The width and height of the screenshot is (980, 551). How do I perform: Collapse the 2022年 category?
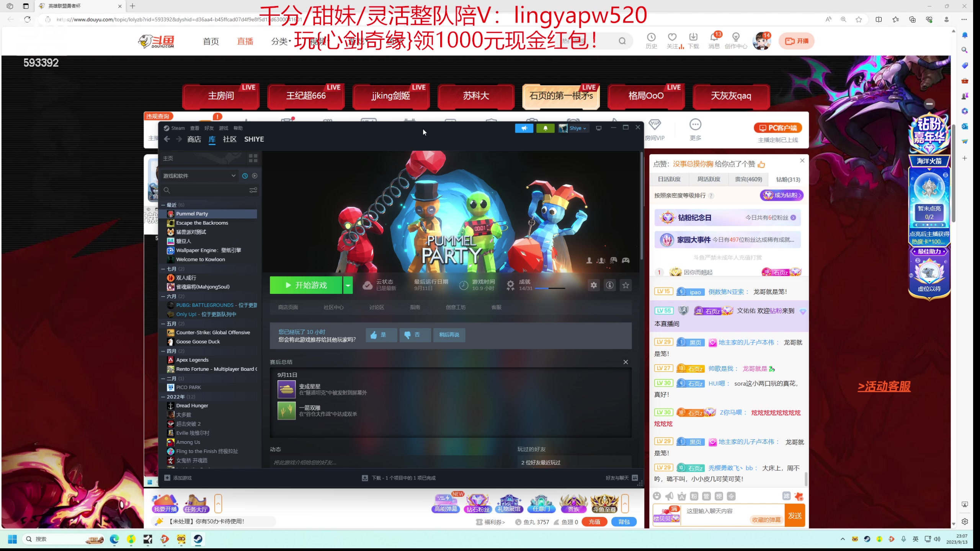pyautogui.click(x=163, y=397)
